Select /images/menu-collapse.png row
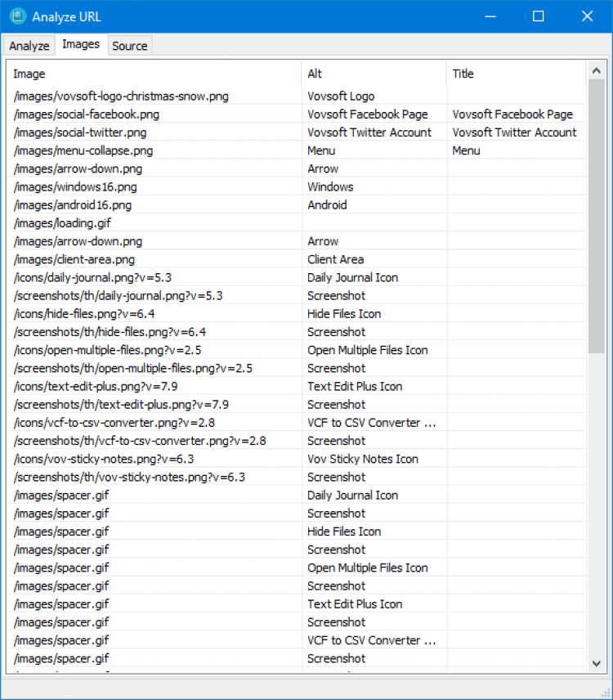Viewport: 613px width, 700px height. coord(297,150)
